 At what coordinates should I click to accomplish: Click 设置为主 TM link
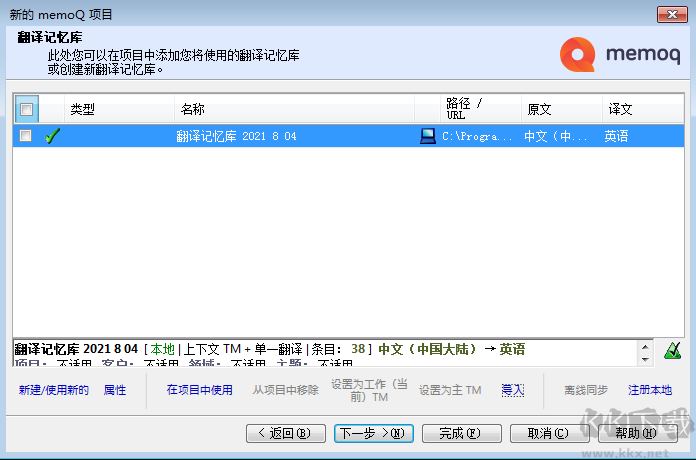pyautogui.click(x=450, y=390)
